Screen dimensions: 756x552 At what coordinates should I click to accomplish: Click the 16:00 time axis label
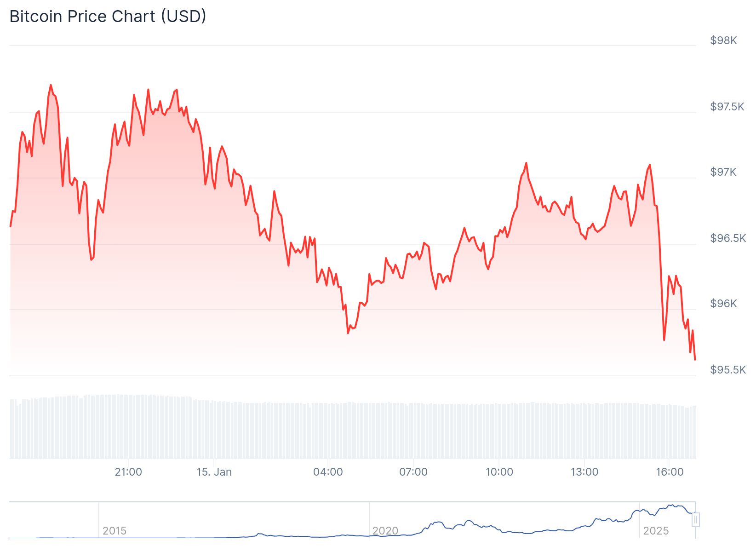[x=670, y=472]
